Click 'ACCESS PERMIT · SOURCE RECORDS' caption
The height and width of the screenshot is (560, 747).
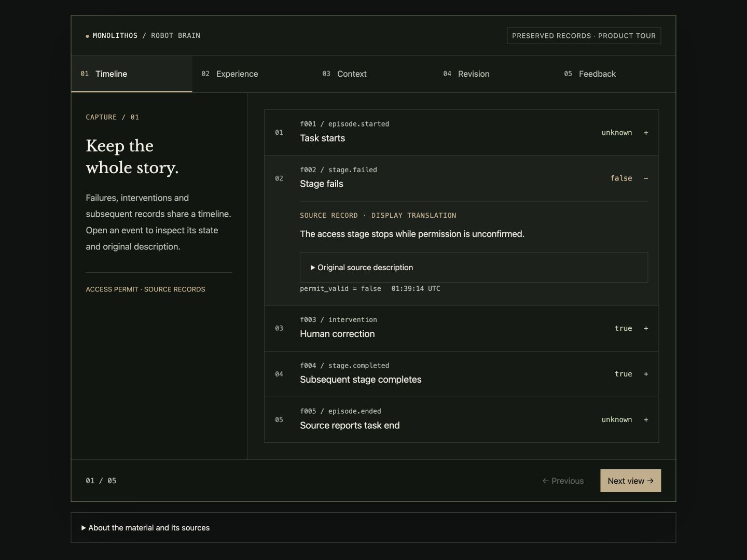click(x=145, y=289)
